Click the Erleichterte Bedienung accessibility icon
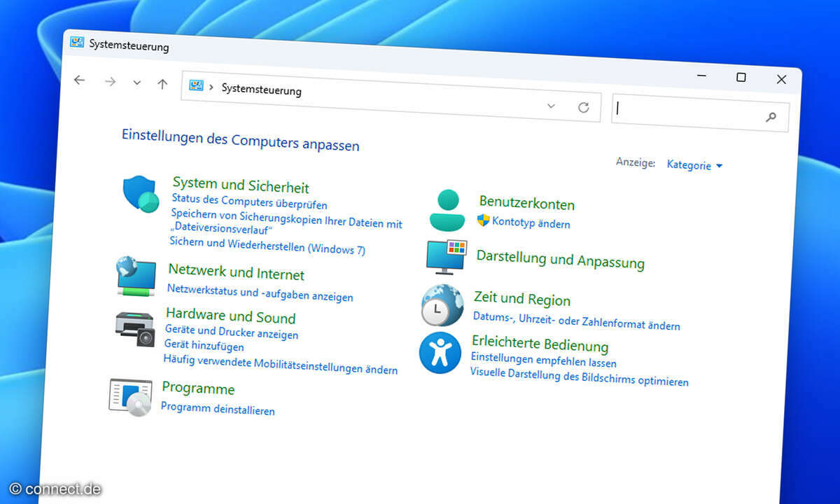The width and height of the screenshot is (840, 504). tap(440, 353)
